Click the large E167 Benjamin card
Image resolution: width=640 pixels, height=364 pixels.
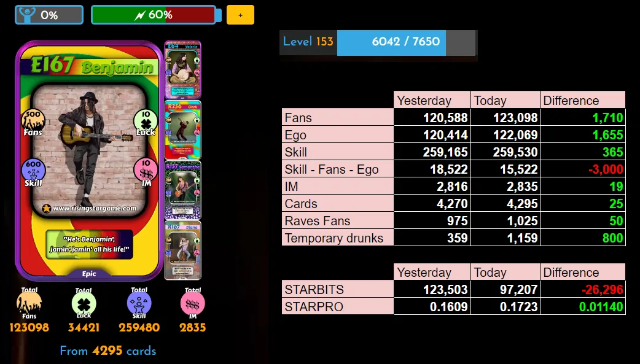(x=89, y=161)
